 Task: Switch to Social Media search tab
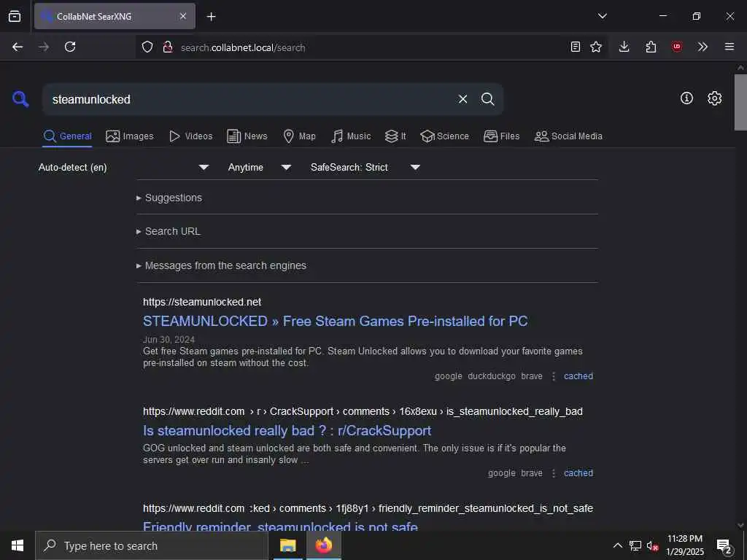pyautogui.click(x=568, y=136)
